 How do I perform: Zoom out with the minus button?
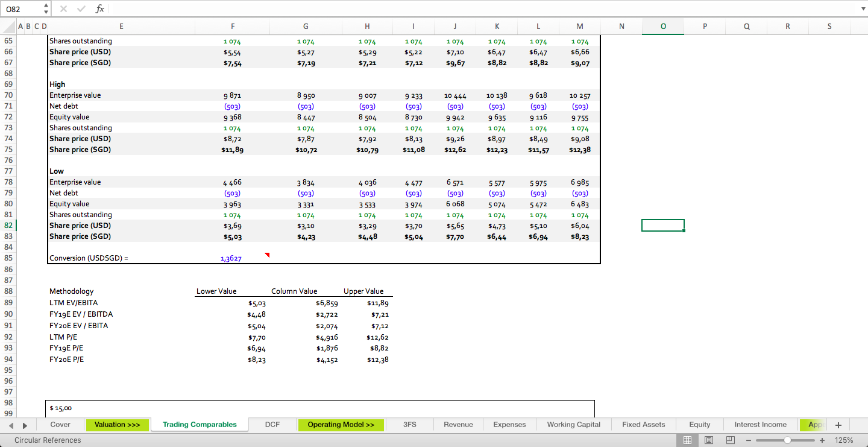click(x=749, y=440)
